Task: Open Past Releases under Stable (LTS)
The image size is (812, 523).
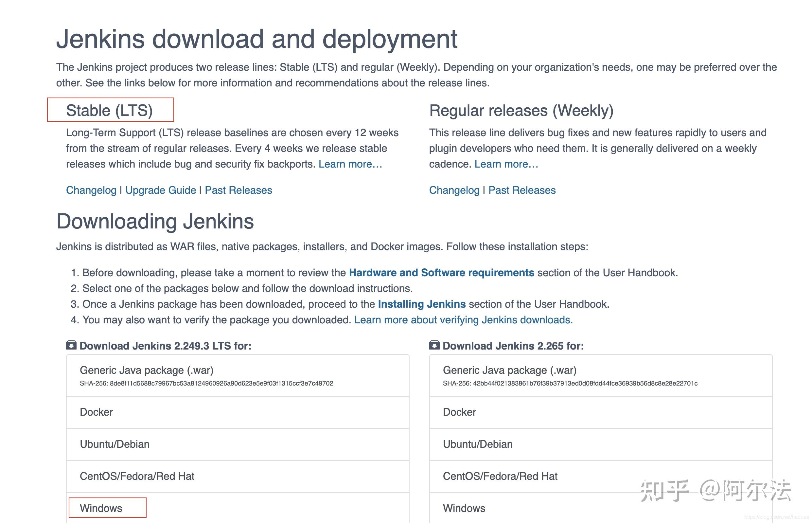Action: tap(238, 190)
